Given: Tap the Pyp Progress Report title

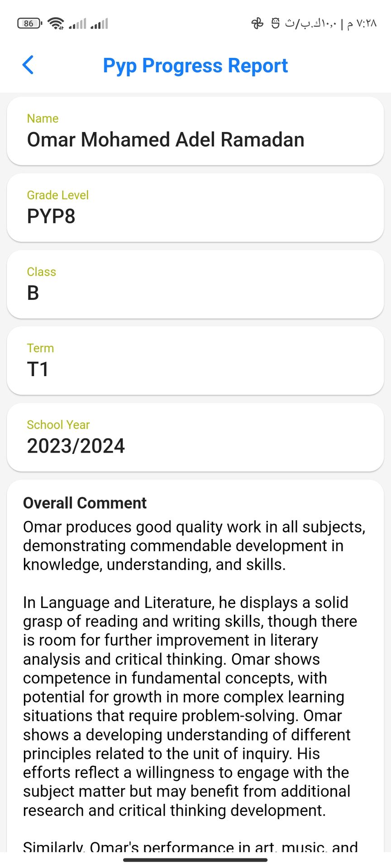Looking at the screenshot, I should tap(195, 66).
